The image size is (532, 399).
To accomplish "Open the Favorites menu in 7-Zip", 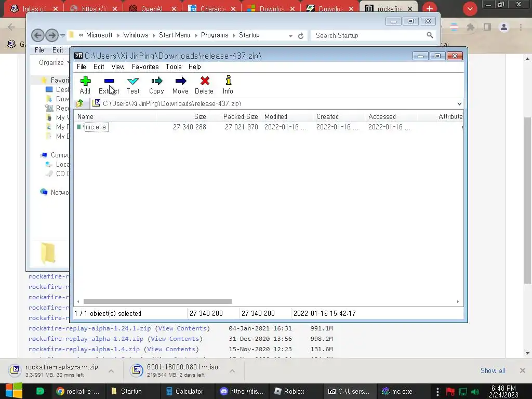I will coord(145,67).
